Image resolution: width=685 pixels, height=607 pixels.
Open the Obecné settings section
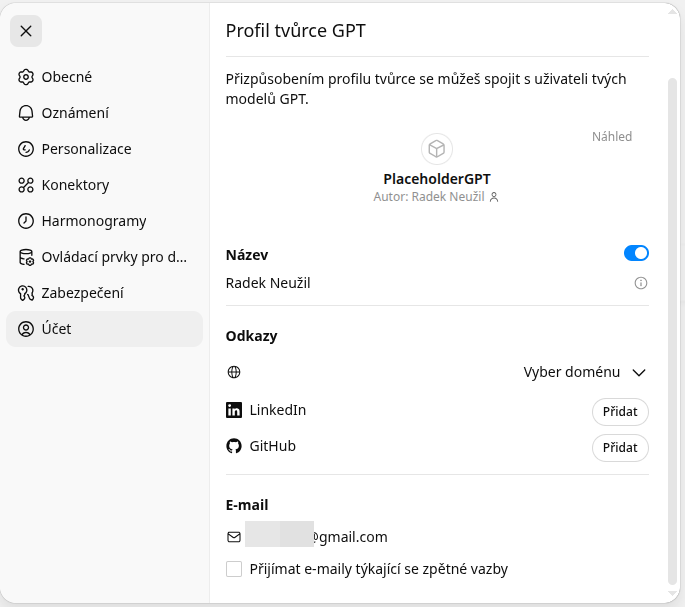click(67, 77)
